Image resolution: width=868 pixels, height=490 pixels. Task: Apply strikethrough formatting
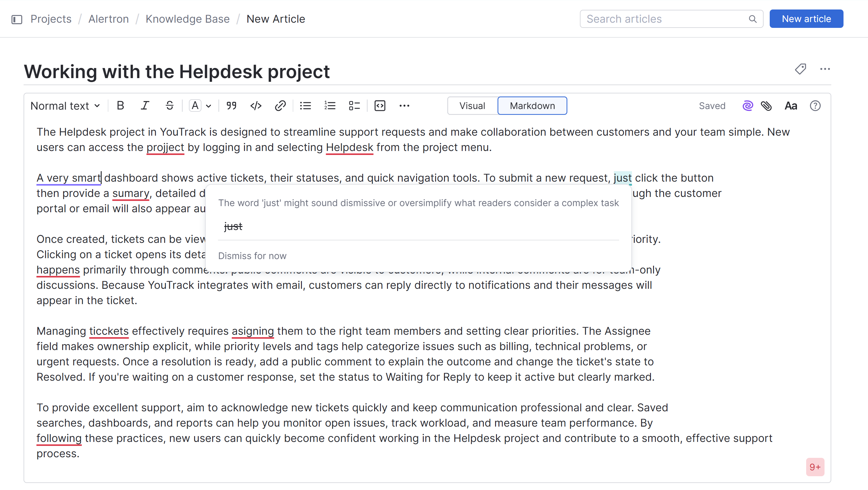tap(170, 106)
